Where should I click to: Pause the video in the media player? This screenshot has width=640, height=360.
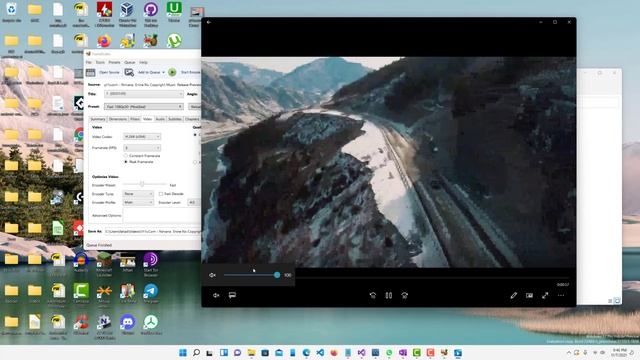389,295
